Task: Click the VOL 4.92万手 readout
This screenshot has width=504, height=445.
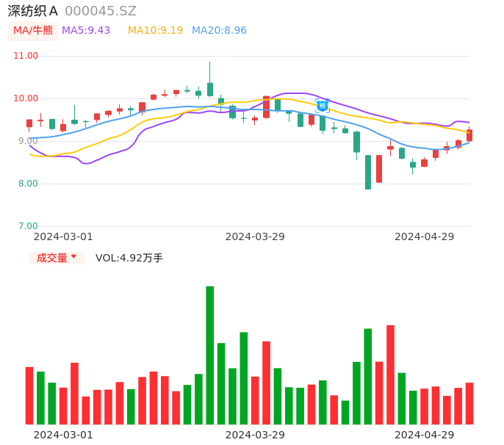Action: click(129, 258)
